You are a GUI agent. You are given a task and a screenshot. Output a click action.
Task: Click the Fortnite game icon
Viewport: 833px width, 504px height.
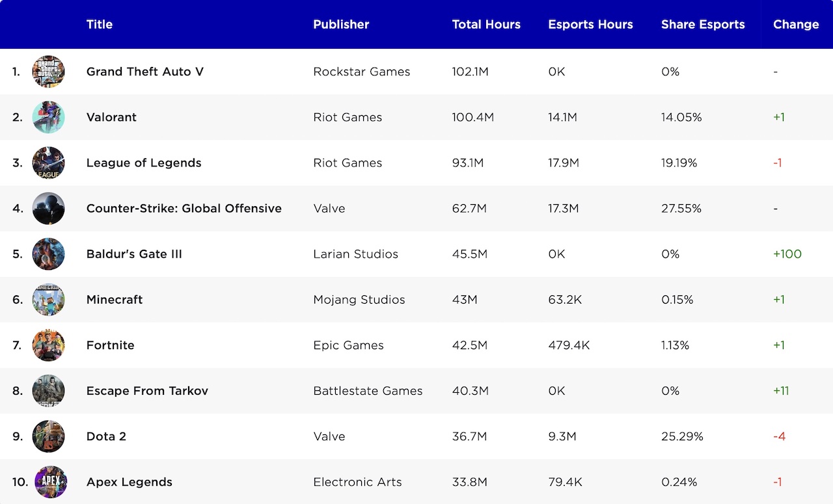pos(49,345)
